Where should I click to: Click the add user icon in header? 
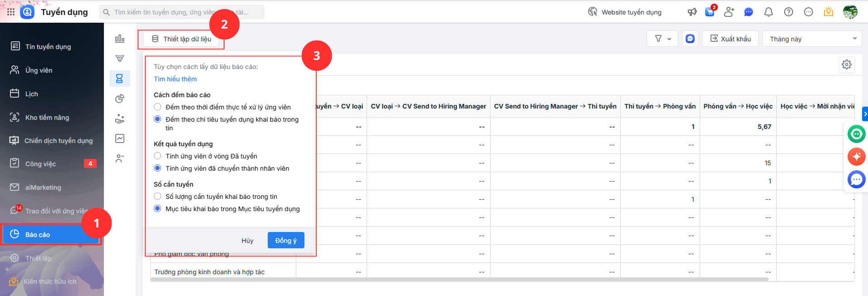[729, 12]
